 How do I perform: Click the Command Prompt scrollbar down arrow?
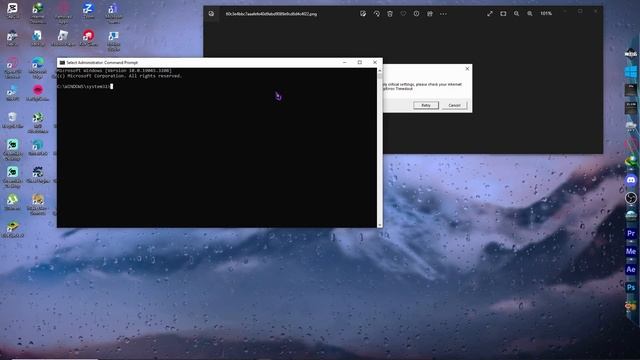[x=380, y=224]
